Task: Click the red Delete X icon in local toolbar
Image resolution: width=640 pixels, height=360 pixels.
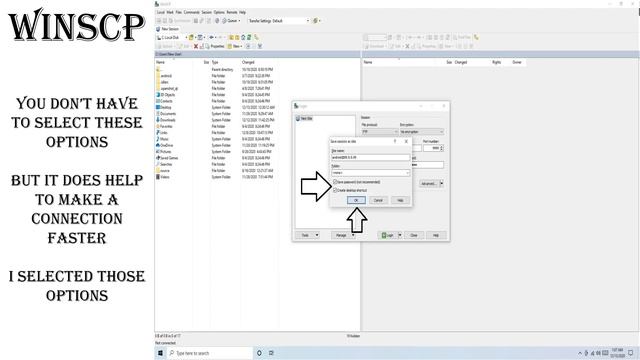Action: [x=196, y=46]
